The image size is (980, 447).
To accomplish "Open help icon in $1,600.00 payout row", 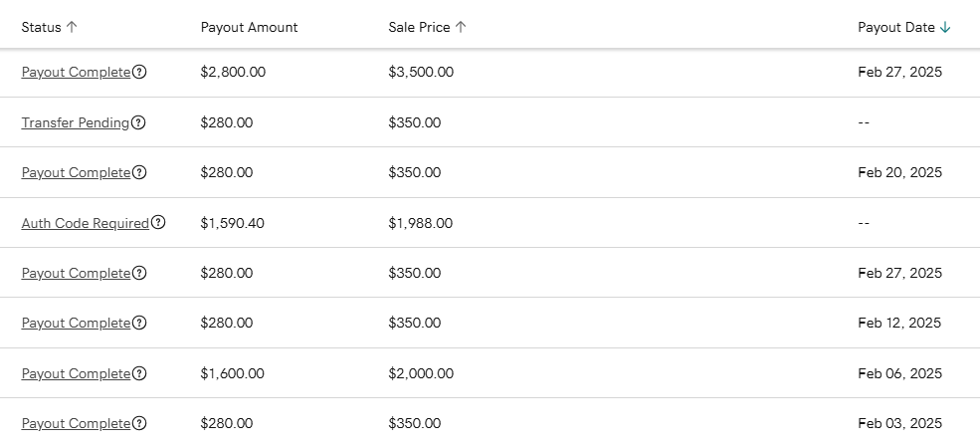I will pyautogui.click(x=139, y=373).
